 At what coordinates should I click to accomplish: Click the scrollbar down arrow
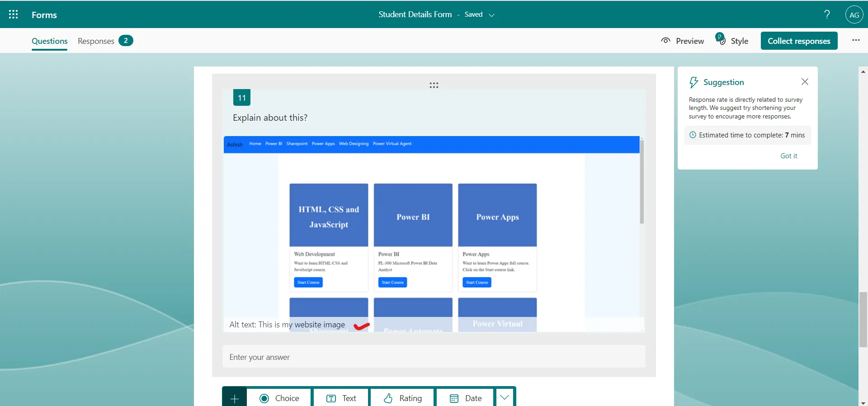pyautogui.click(x=863, y=402)
